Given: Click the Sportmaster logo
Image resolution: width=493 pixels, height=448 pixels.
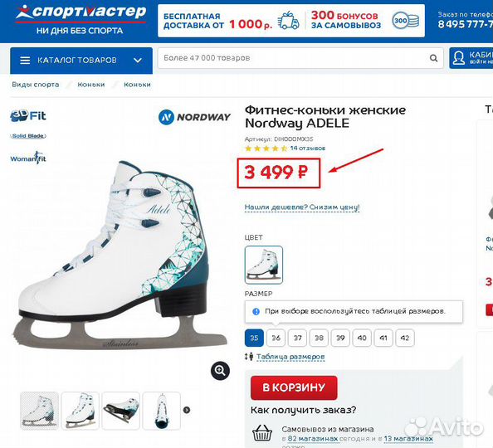Looking at the screenshot, I should click(81, 19).
